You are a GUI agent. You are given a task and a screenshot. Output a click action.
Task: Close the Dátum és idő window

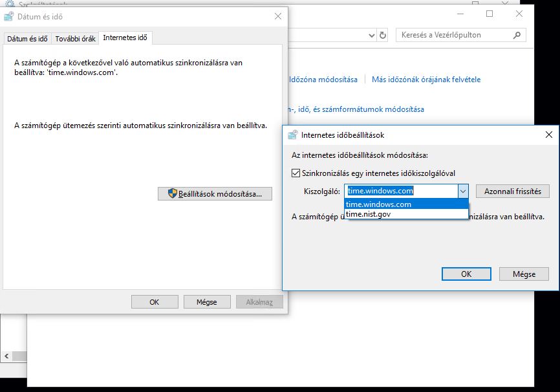[x=278, y=16]
